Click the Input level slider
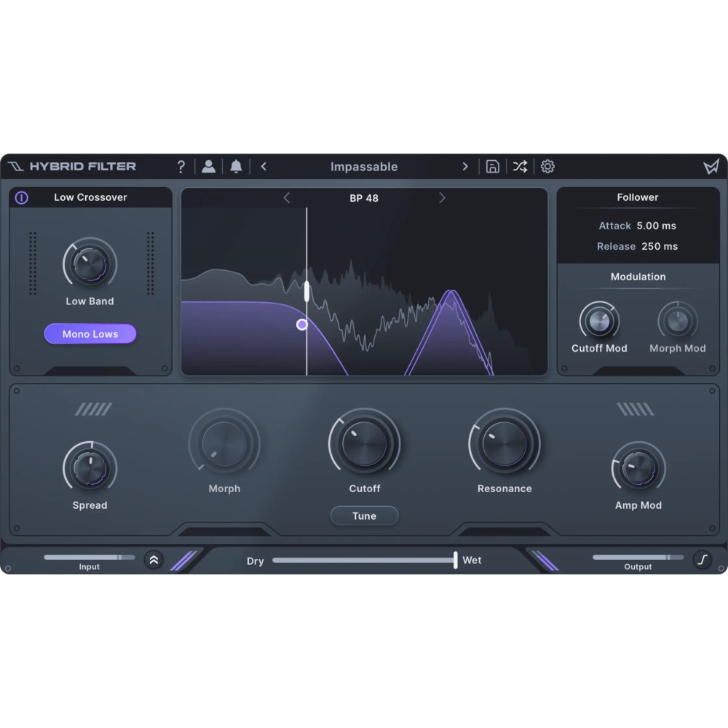 tap(89, 557)
